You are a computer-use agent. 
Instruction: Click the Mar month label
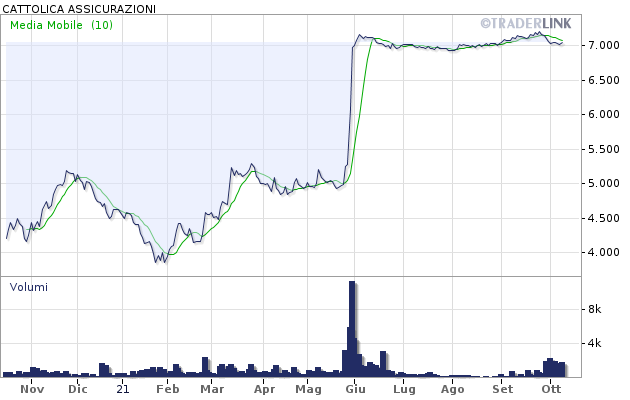tap(212, 389)
